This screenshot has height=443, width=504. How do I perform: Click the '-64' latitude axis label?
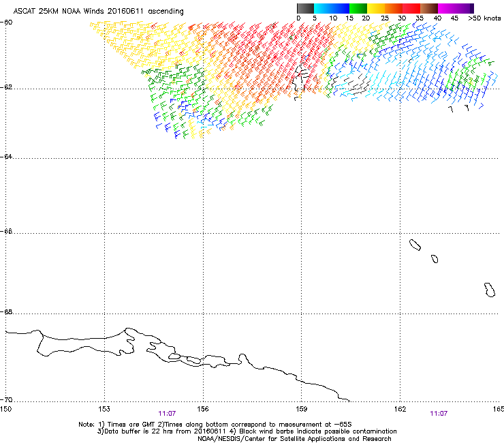6,157
